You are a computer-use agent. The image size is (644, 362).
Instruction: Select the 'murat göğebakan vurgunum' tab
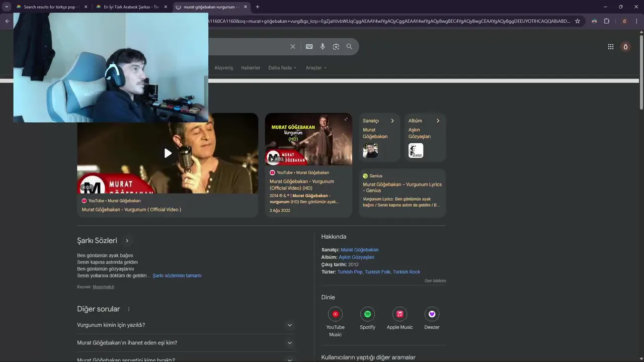[212, 7]
